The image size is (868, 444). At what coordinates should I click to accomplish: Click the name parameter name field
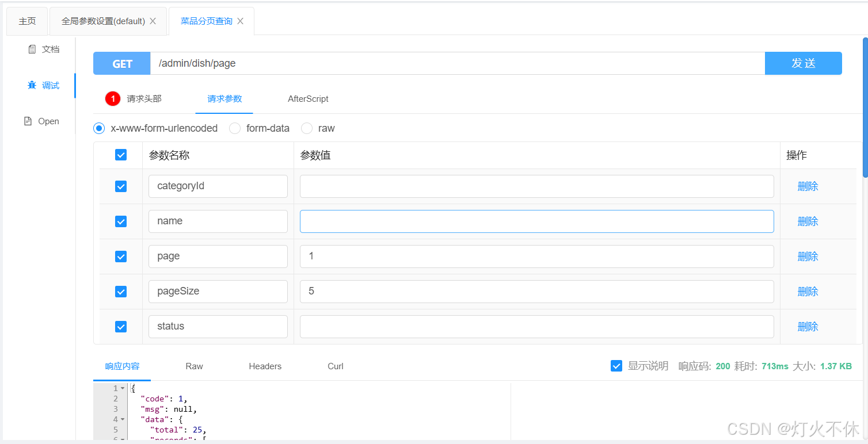pyautogui.click(x=218, y=221)
